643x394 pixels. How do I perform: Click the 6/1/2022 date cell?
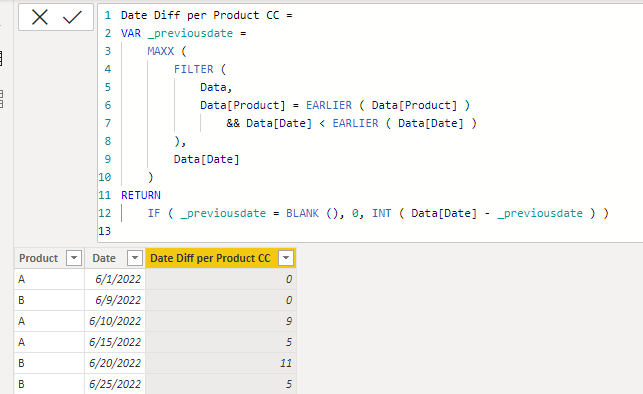tap(115, 279)
